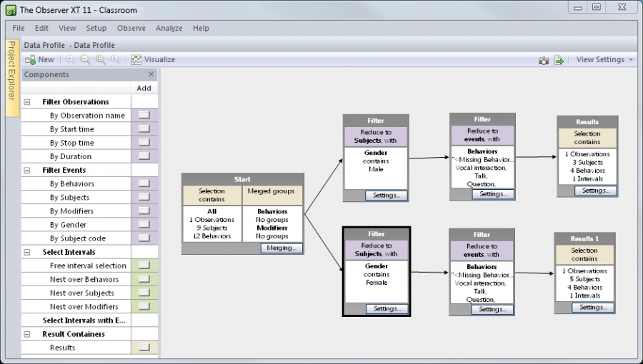Open Settings for the Female gender filter
The height and width of the screenshot is (364, 643).
387,309
